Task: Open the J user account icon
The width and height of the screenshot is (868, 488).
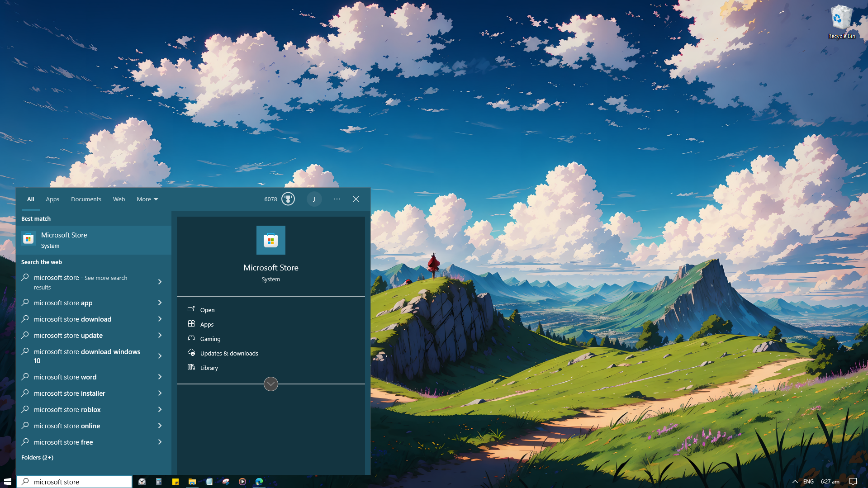Action: click(314, 199)
